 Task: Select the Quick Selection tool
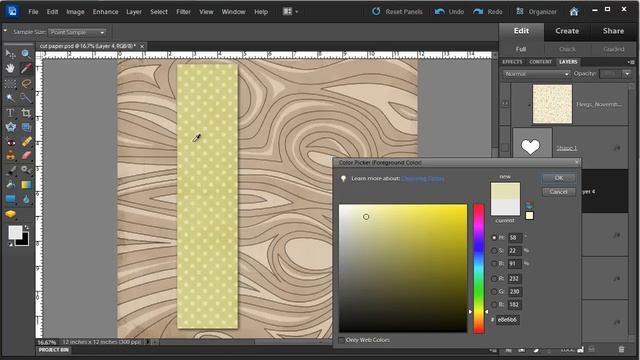point(26,98)
